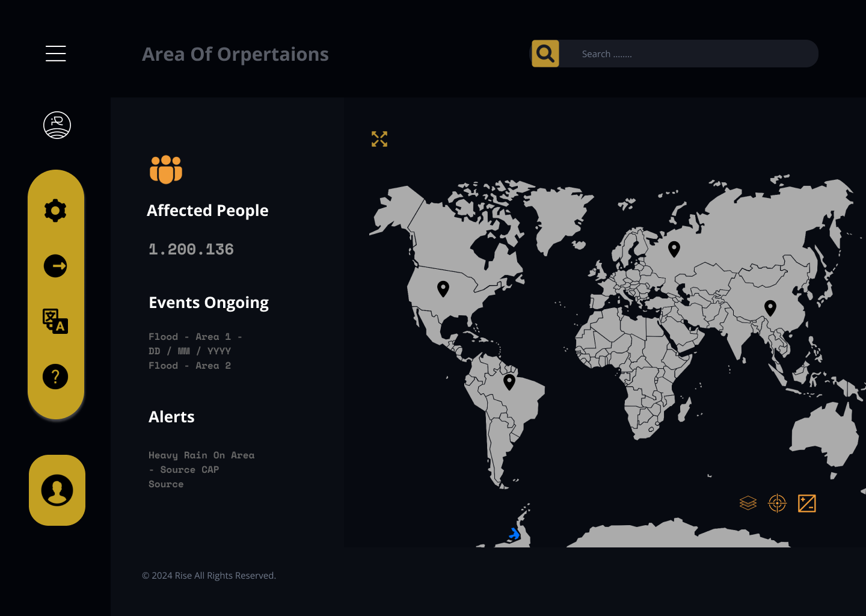The width and height of the screenshot is (866, 616).
Task: Open the "Heavy Rain On Area" alert
Action: (201, 455)
